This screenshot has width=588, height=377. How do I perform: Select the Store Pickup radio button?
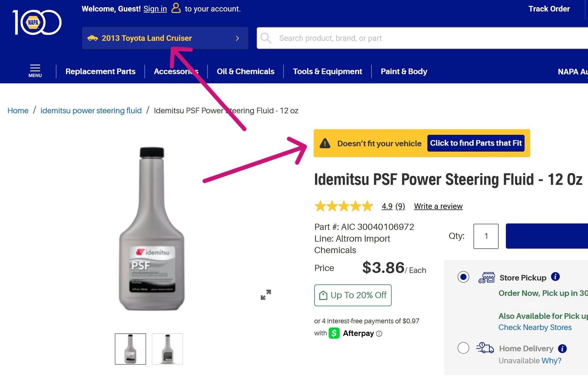point(463,277)
